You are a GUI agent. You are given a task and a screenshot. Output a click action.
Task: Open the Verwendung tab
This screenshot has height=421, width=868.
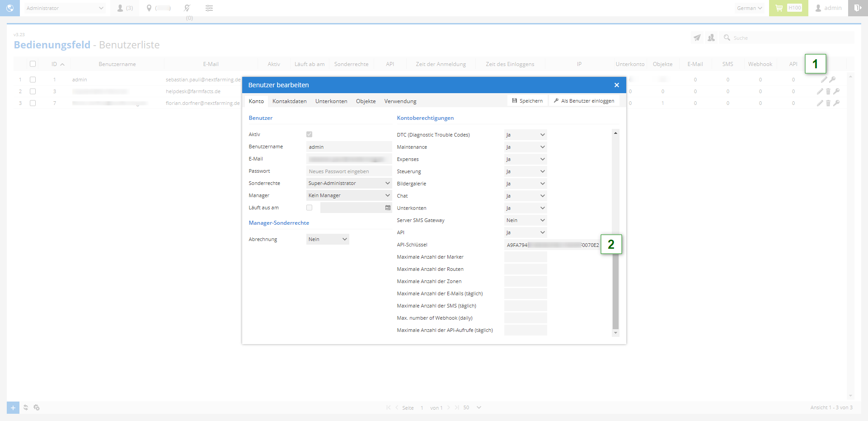pos(400,101)
